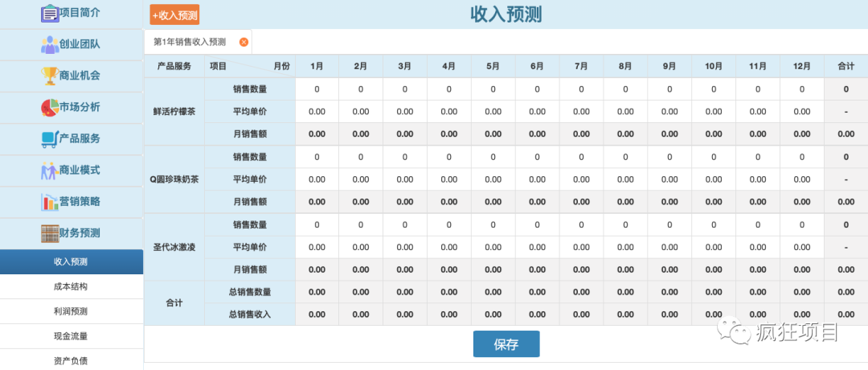
Task: Open 成本结构 in sidebar submenu
Action: (x=71, y=286)
